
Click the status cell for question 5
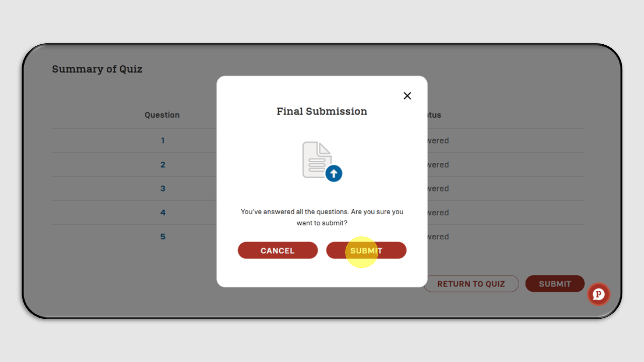pyautogui.click(x=438, y=237)
